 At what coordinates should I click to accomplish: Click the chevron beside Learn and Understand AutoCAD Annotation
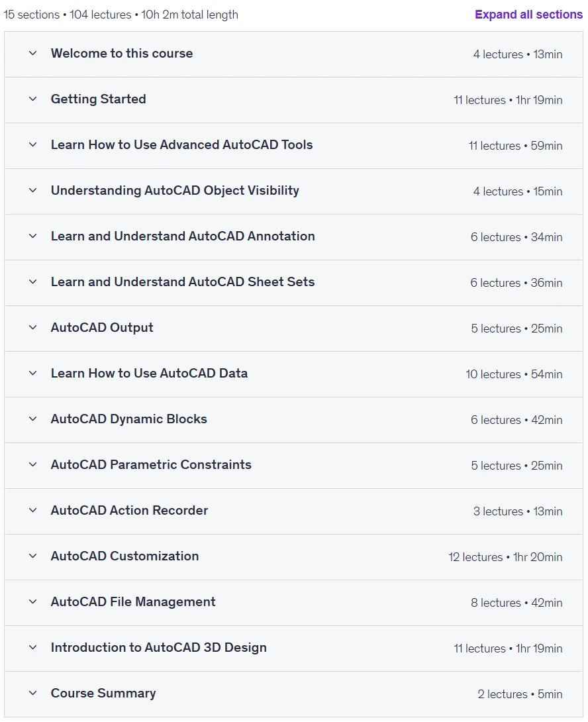coord(32,236)
